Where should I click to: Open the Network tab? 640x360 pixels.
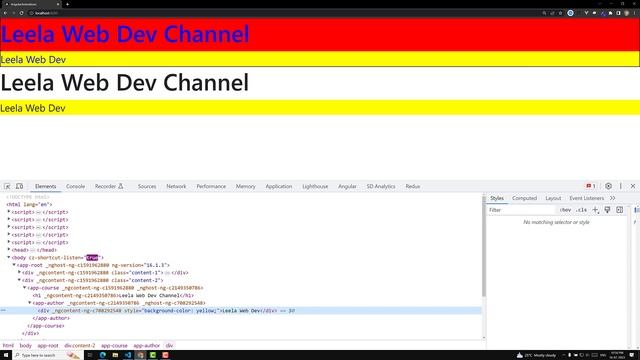click(176, 186)
